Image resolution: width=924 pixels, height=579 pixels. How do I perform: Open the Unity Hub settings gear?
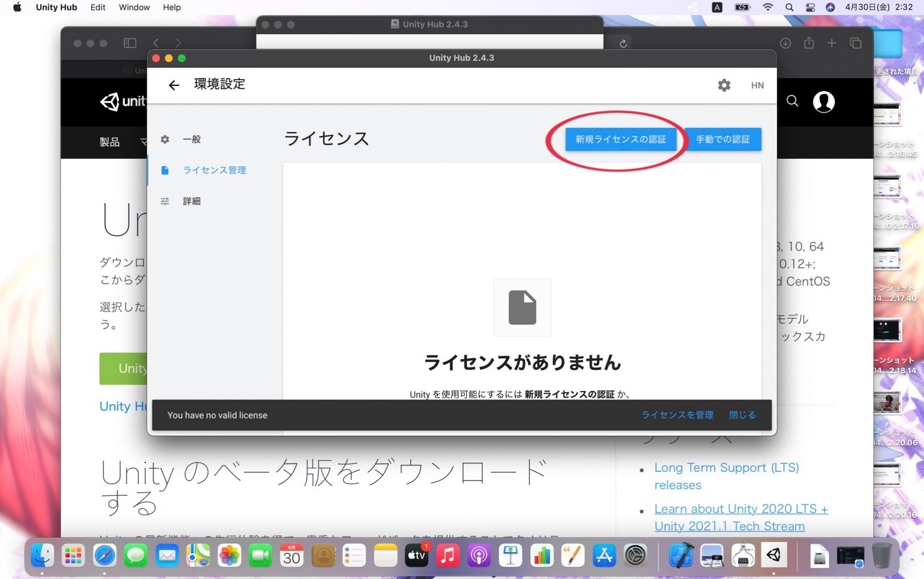coord(724,85)
